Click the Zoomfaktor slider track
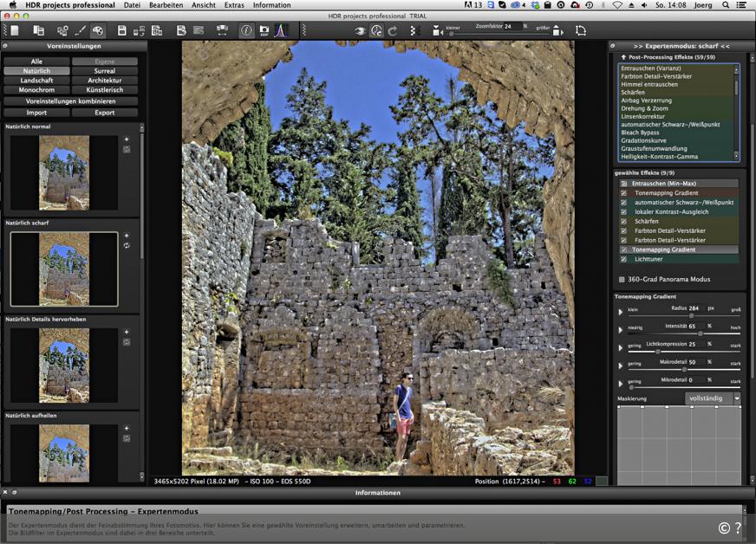Viewport: 756px width, 544px height. point(499,34)
